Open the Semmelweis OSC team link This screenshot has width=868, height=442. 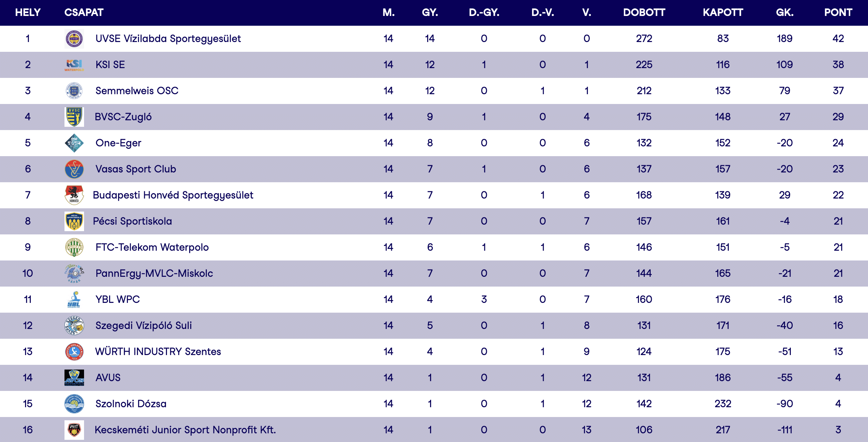(x=137, y=91)
